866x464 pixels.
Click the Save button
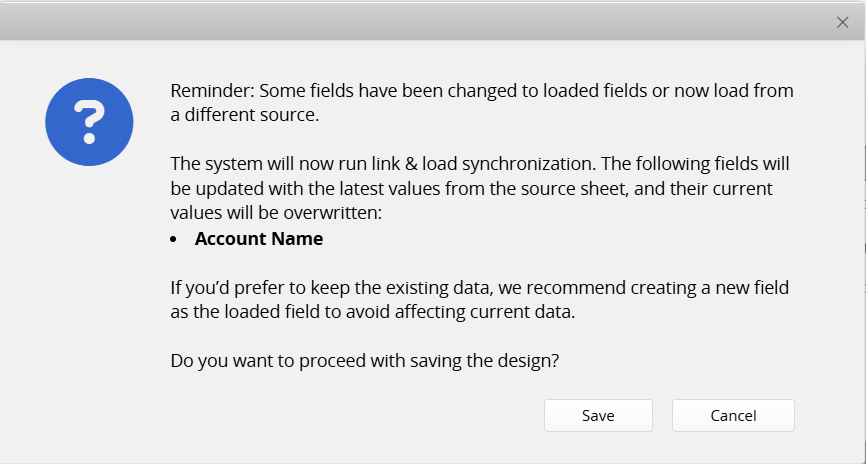coord(598,415)
